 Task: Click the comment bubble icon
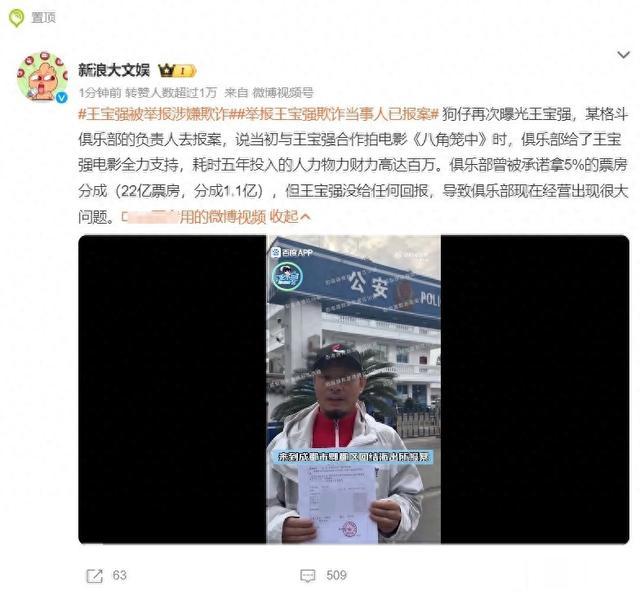tap(308, 576)
